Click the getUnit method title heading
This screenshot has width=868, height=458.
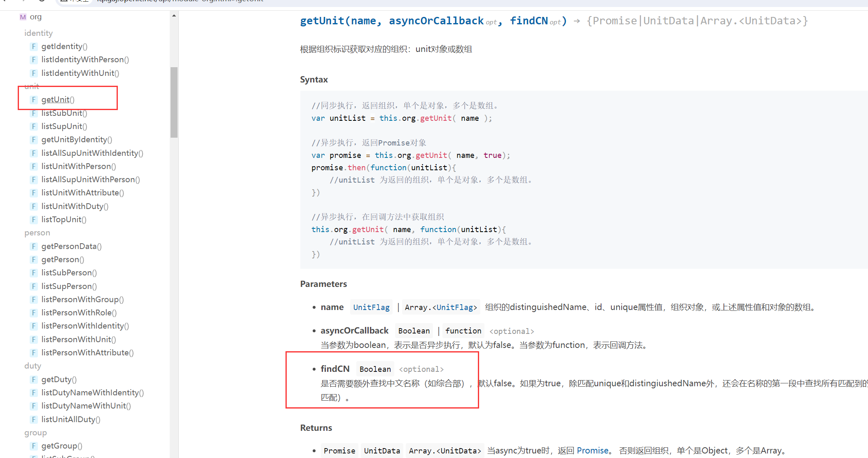click(433, 21)
